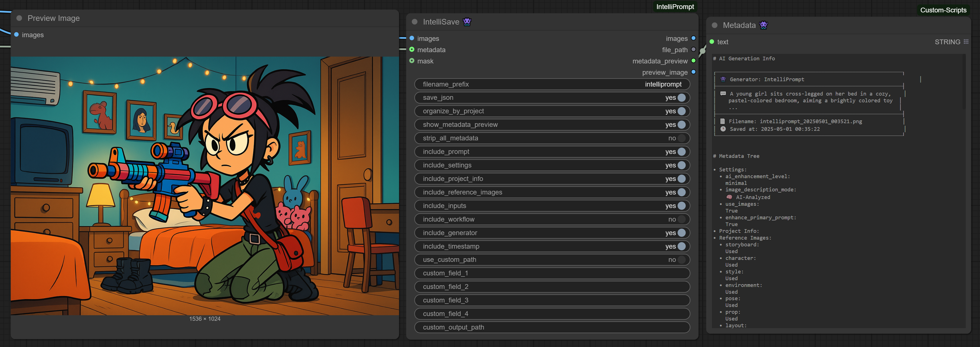The image size is (980, 347).
Task: Toggle show_metadata_preview switch
Action: (681, 125)
